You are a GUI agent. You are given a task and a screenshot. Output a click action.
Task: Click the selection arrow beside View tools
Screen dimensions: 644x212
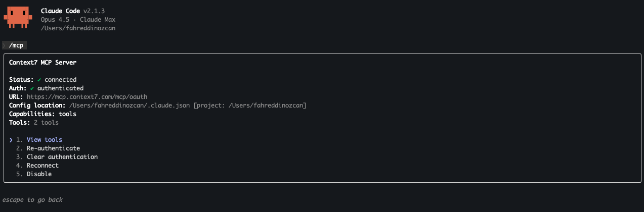(x=11, y=140)
